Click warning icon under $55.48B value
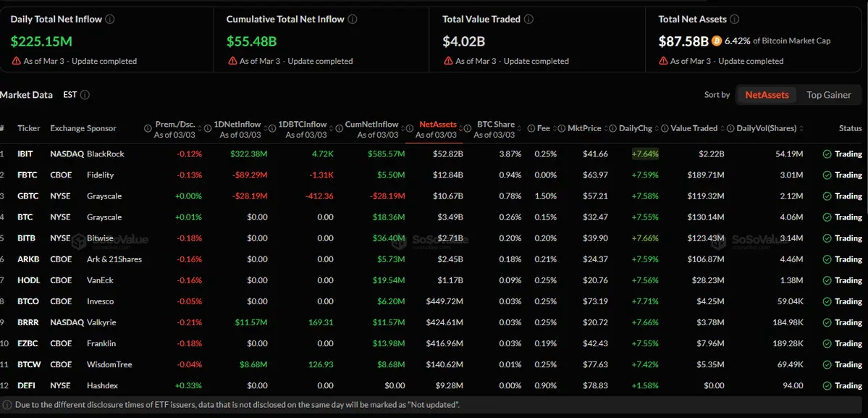This screenshot has width=868, height=418. (x=232, y=61)
